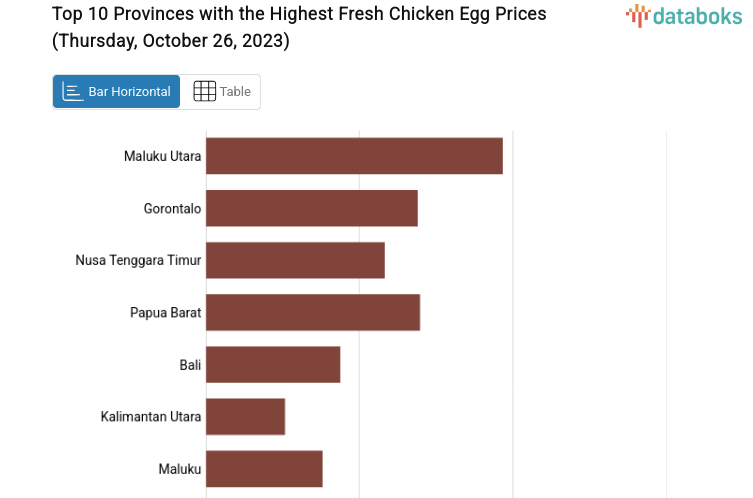This screenshot has width=753, height=498.
Task: Select the Bali bar in chart
Action: pos(273,364)
